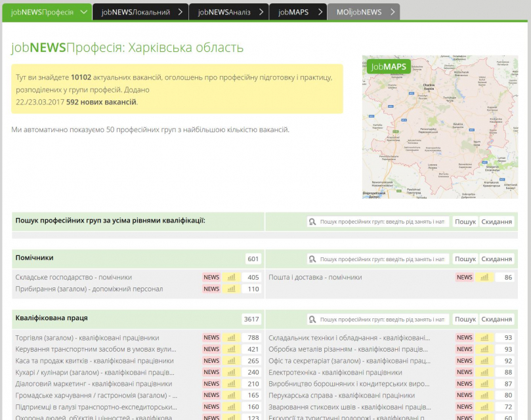
Task: Open chart icon for Пошта і доставка
Action: 484,278
